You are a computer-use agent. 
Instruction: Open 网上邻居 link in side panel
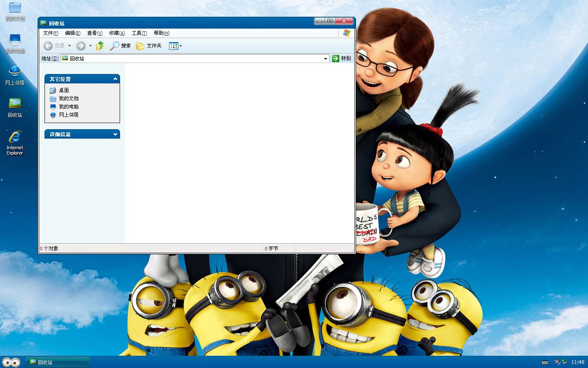pyautogui.click(x=69, y=115)
